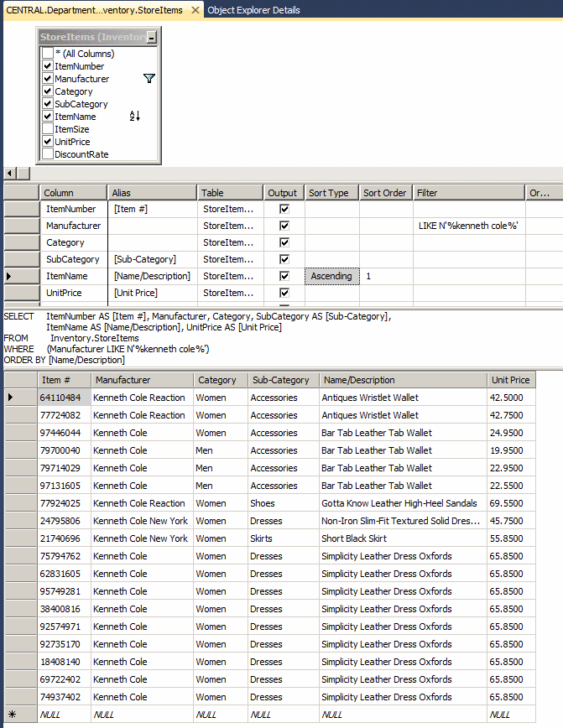Screen dimensions: 563x728
Task: Click the Manufacturer results column header
Action: point(142,380)
